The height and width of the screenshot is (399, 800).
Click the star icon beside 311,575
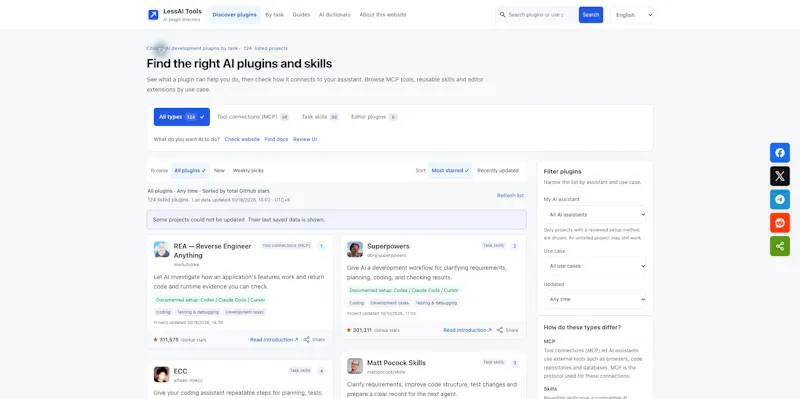pos(155,339)
